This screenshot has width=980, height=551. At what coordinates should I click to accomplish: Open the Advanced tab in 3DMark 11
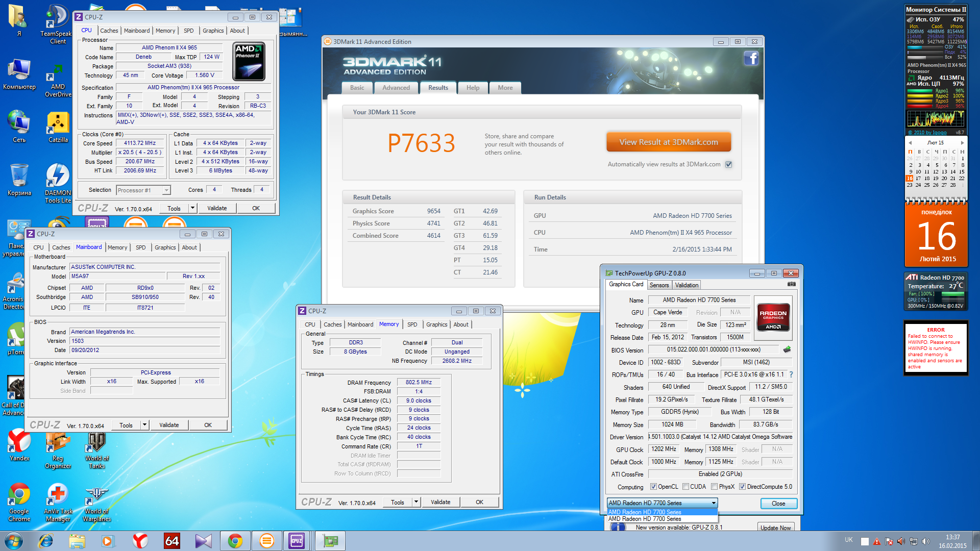pyautogui.click(x=396, y=88)
